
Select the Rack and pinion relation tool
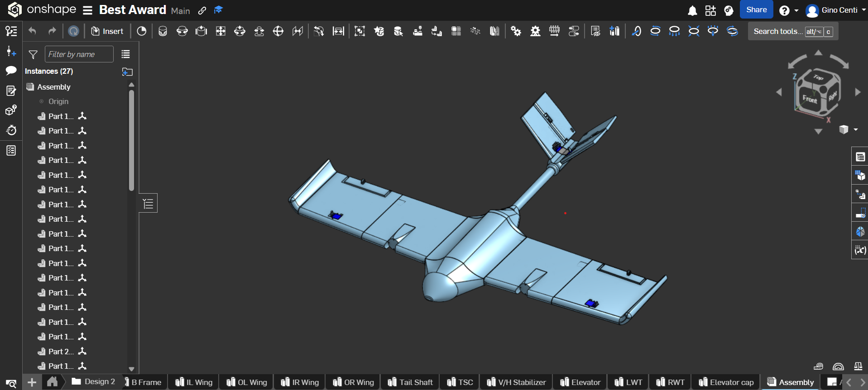[535, 31]
